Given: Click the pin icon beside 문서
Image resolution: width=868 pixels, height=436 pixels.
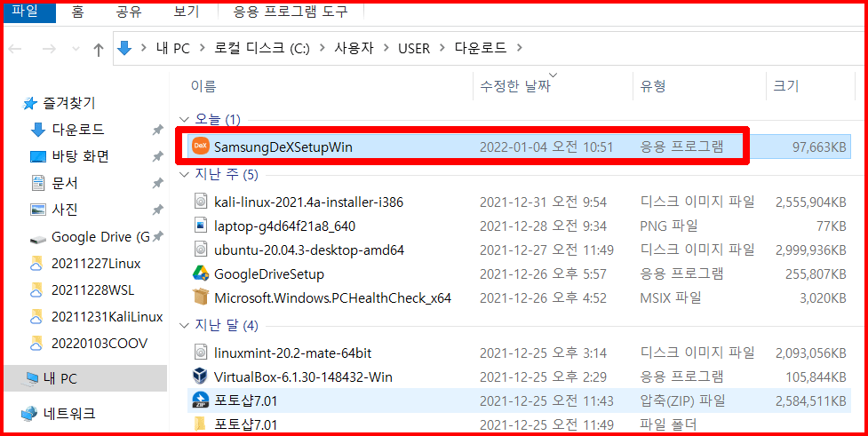Looking at the screenshot, I should pos(157,183).
